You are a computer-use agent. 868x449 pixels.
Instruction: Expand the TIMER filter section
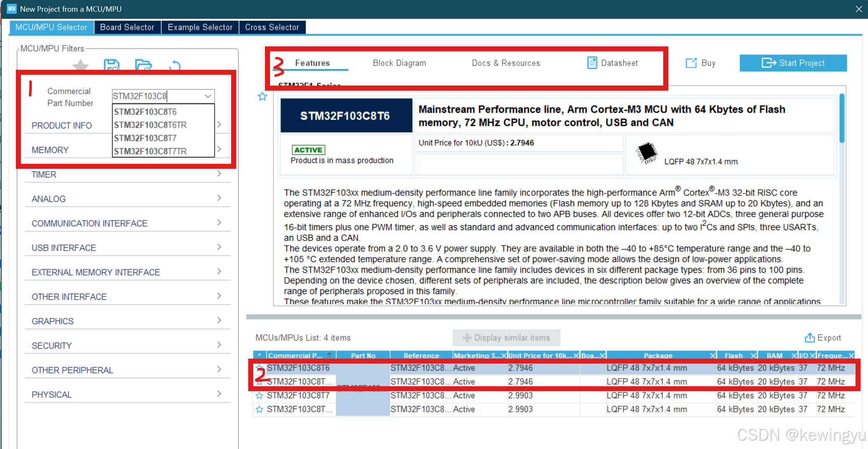[127, 174]
